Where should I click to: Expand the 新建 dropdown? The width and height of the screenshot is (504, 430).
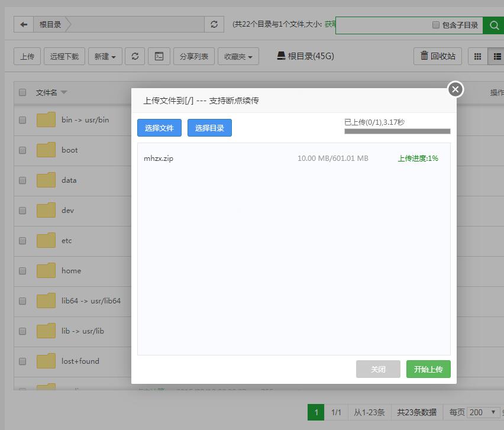105,56
